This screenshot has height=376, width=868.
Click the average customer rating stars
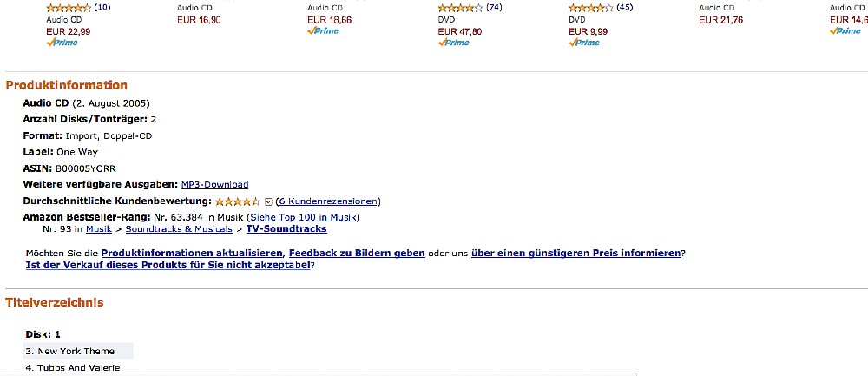coord(238,201)
